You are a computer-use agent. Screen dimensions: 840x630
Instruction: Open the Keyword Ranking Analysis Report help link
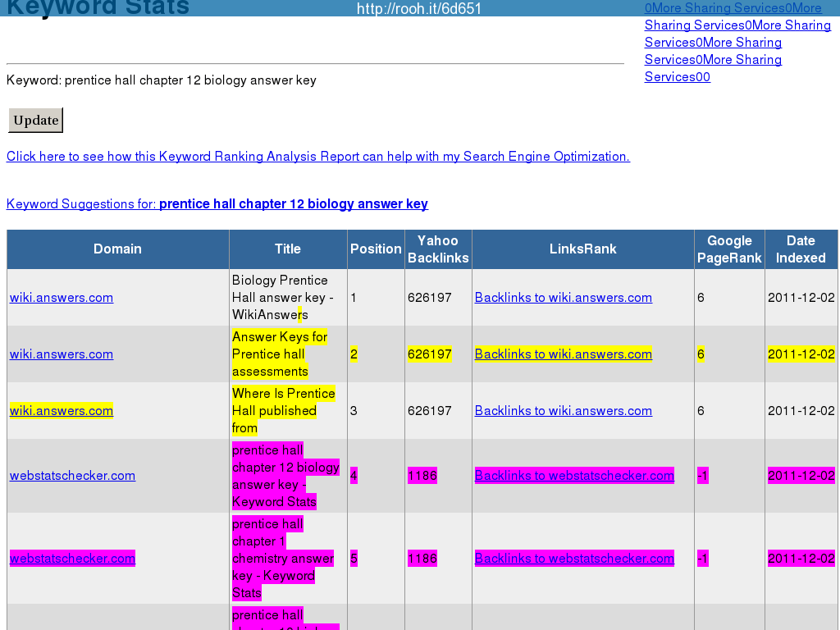point(317,157)
